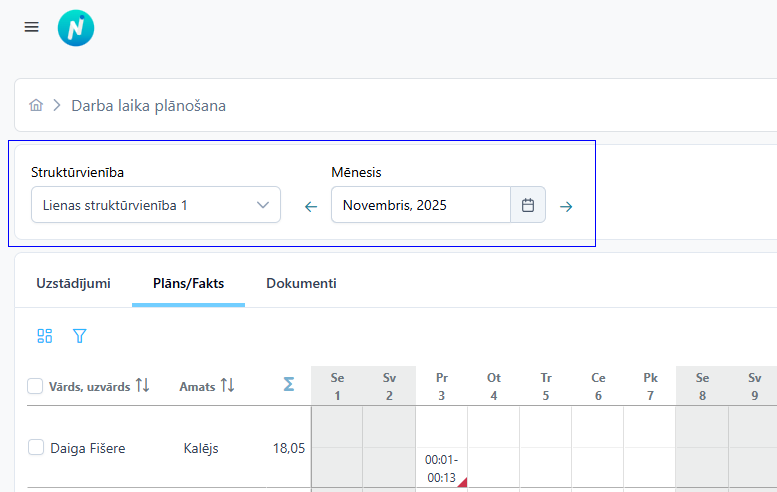Open the grid layout view icon
The height and width of the screenshot is (492, 777).
coord(45,335)
